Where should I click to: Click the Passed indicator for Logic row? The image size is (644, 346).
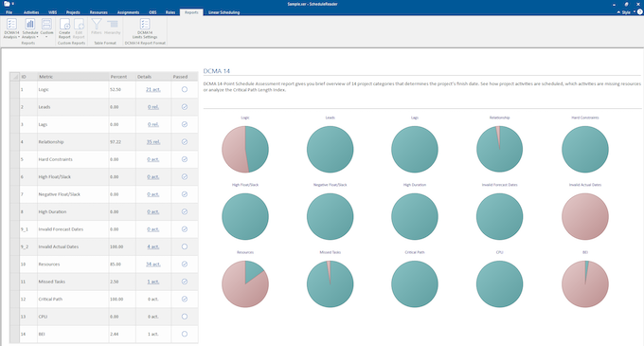click(x=185, y=89)
